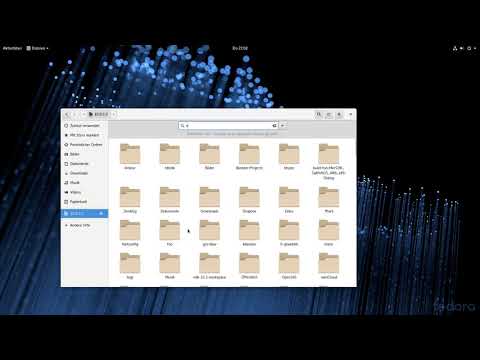Select the ownCloud folder
This screenshot has height=360, width=480.
click(329, 266)
